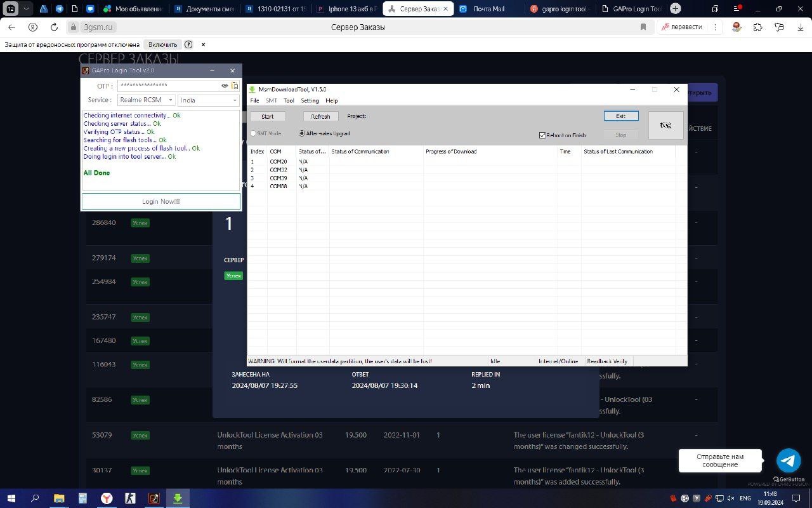Click the Включить protection button

click(x=163, y=44)
